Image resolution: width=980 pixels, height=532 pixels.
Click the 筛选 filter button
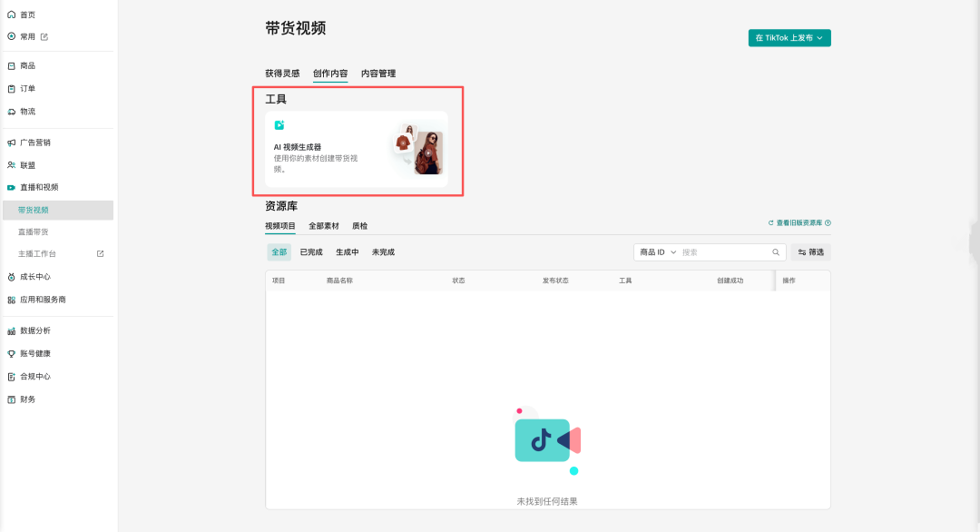[810, 252]
